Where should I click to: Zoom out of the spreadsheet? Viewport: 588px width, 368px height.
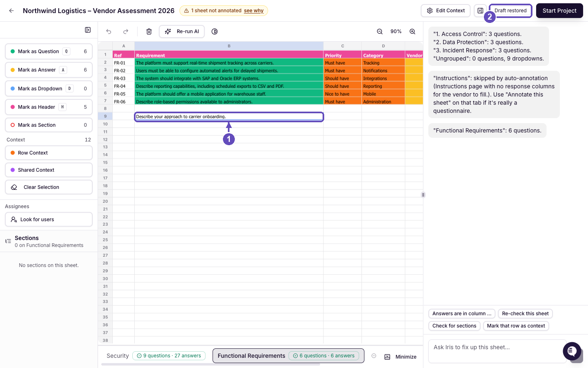coord(380,31)
